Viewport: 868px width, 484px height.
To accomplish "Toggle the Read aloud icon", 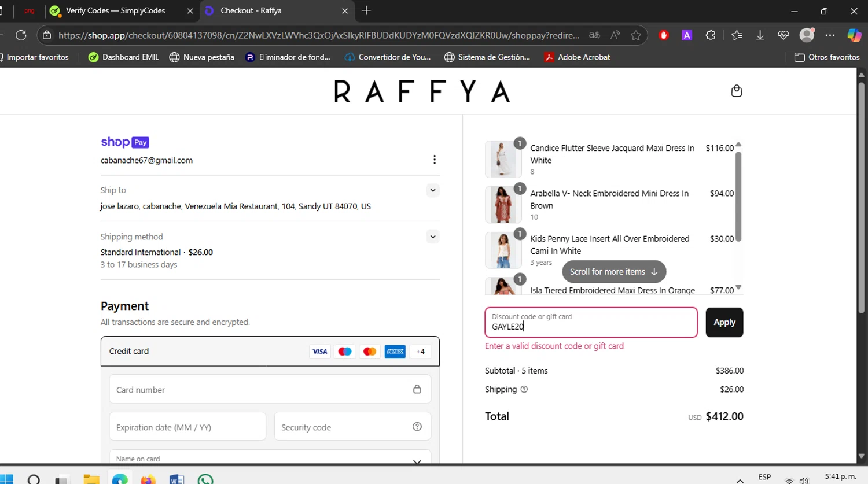I will click(x=615, y=35).
